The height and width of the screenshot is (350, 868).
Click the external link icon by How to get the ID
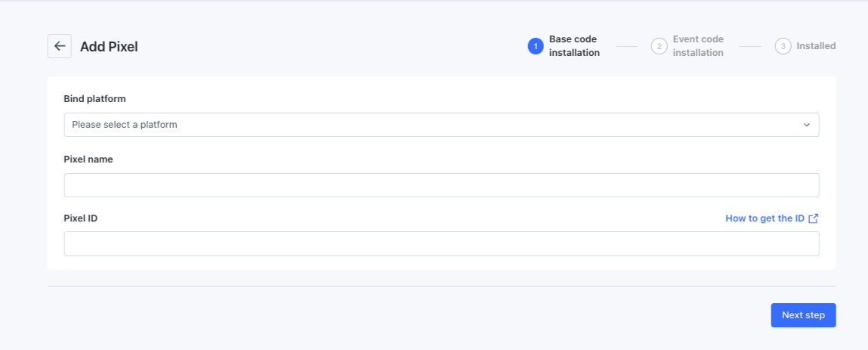[814, 218]
